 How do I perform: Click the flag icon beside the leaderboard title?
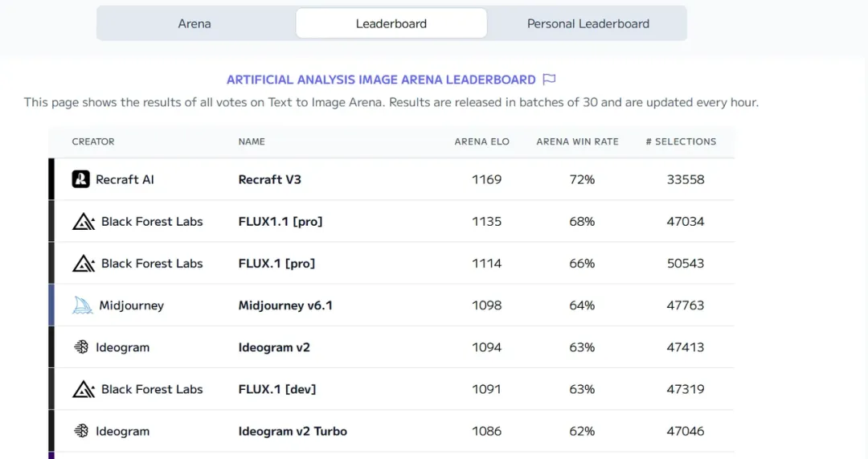[x=550, y=80]
